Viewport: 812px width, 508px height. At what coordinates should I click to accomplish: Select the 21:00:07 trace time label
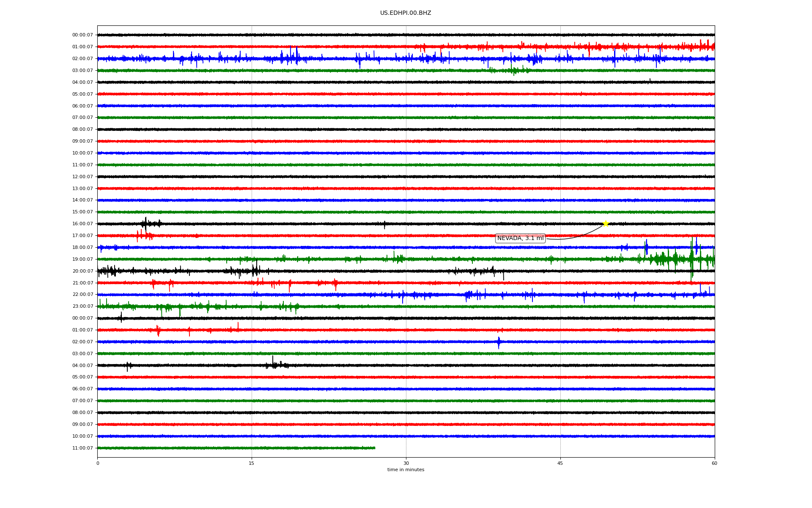pos(82,283)
